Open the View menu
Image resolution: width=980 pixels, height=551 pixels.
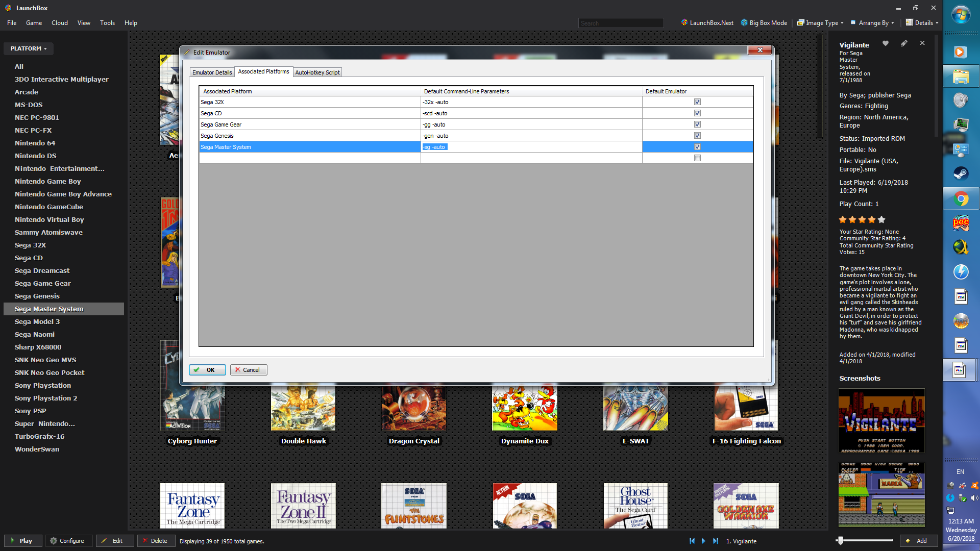tap(84, 23)
